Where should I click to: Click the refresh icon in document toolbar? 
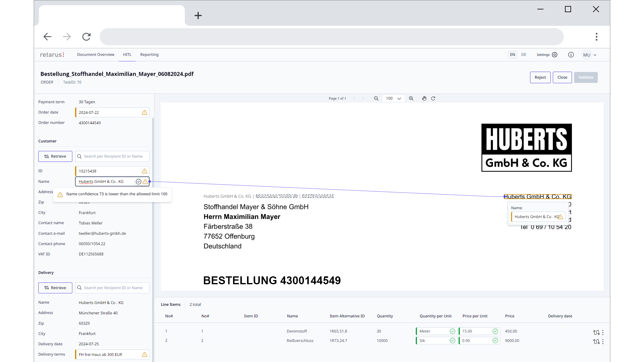pyautogui.click(x=433, y=98)
